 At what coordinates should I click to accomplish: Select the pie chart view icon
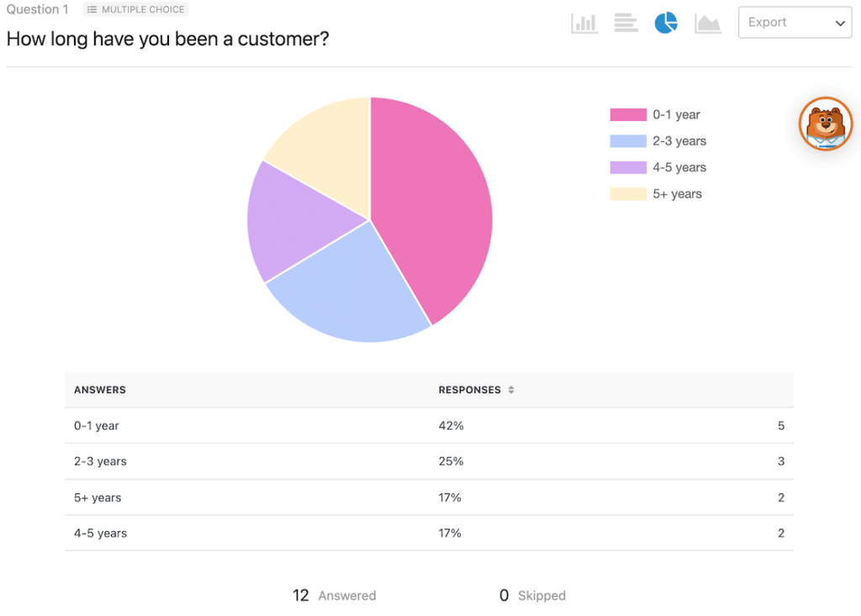tap(666, 23)
